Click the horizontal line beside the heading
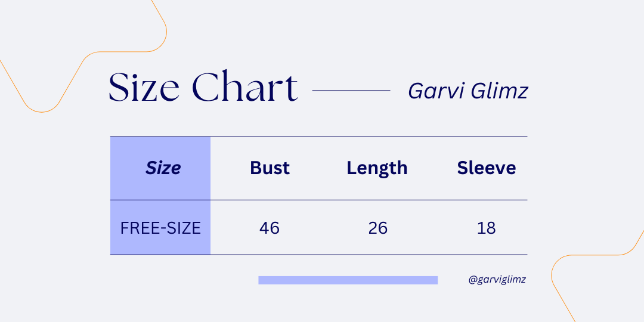 pos(351,91)
